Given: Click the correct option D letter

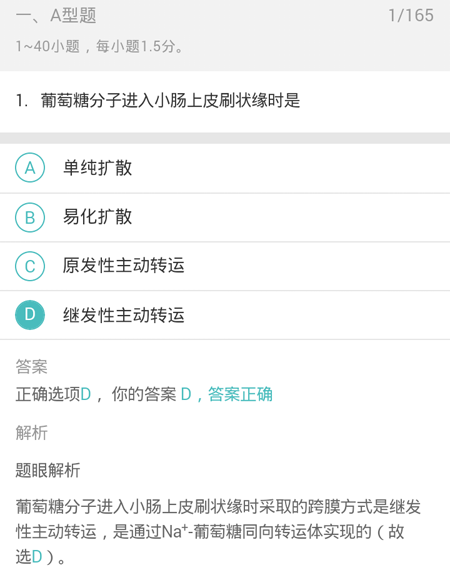Looking at the screenshot, I should (x=85, y=394).
